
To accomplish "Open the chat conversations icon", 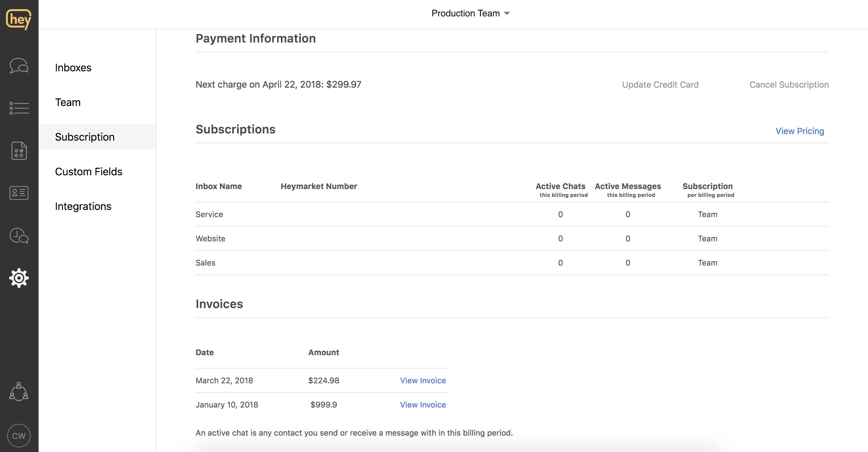I will [x=19, y=65].
